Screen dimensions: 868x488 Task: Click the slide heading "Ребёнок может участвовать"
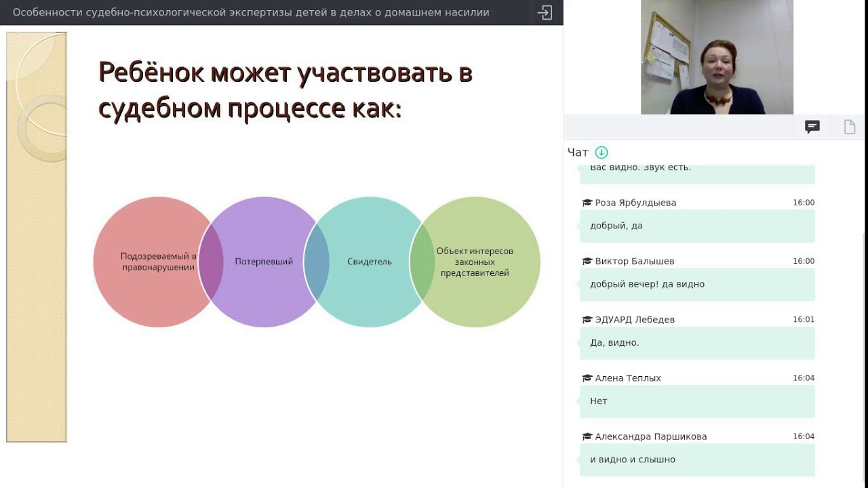285,90
